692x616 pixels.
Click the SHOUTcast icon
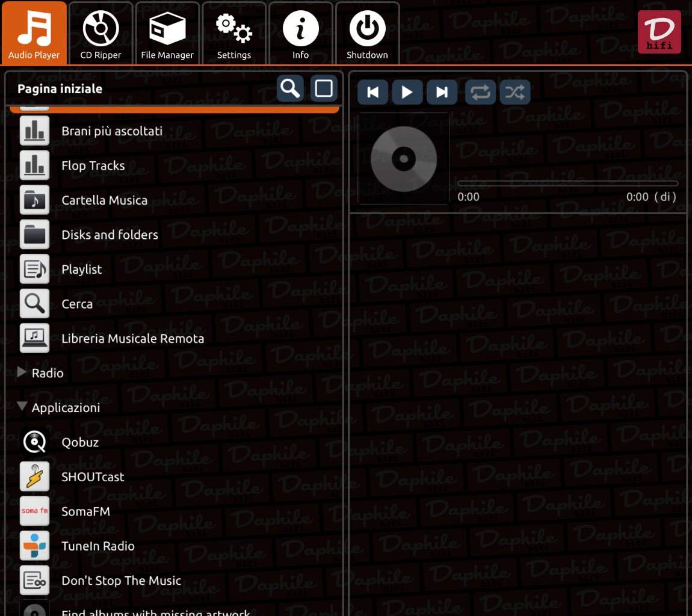(x=34, y=476)
